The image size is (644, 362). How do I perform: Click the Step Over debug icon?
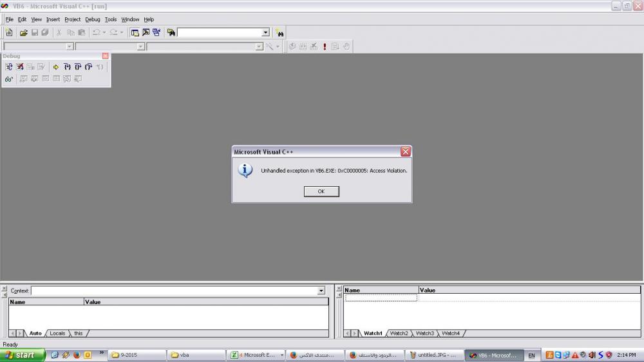pos(78,67)
